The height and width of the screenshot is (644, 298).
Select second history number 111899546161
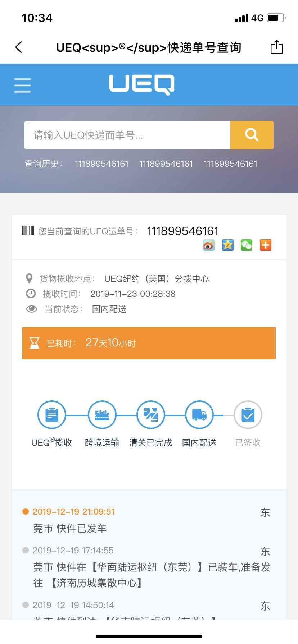click(166, 164)
